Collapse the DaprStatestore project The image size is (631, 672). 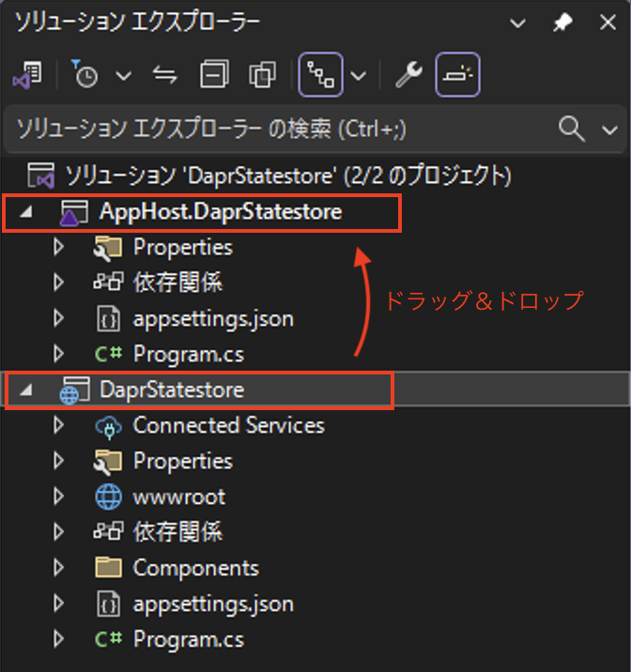click(x=25, y=390)
